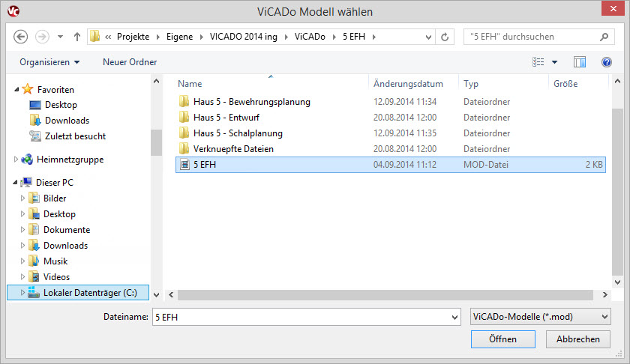Expand address bar previous locations dropdown

(x=428, y=37)
